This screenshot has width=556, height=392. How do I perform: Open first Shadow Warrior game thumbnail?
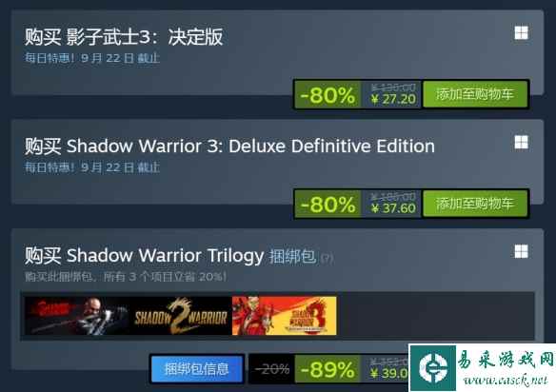(x=76, y=316)
